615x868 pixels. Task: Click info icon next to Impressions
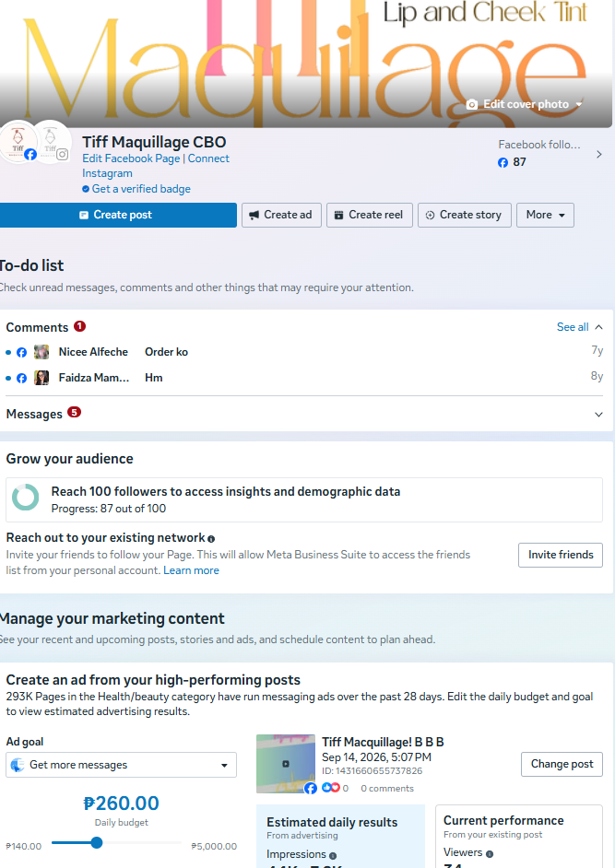tap(333, 856)
